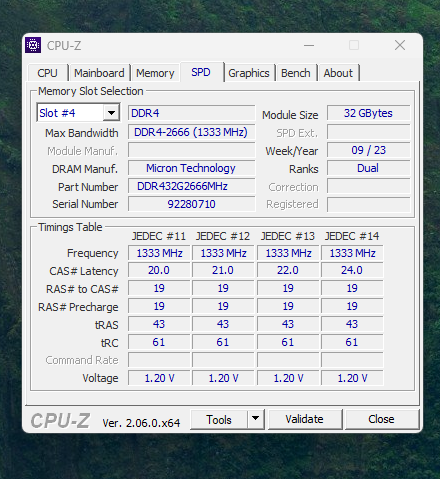
Task: Click the empty Registered field
Action: [x=368, y=204]
